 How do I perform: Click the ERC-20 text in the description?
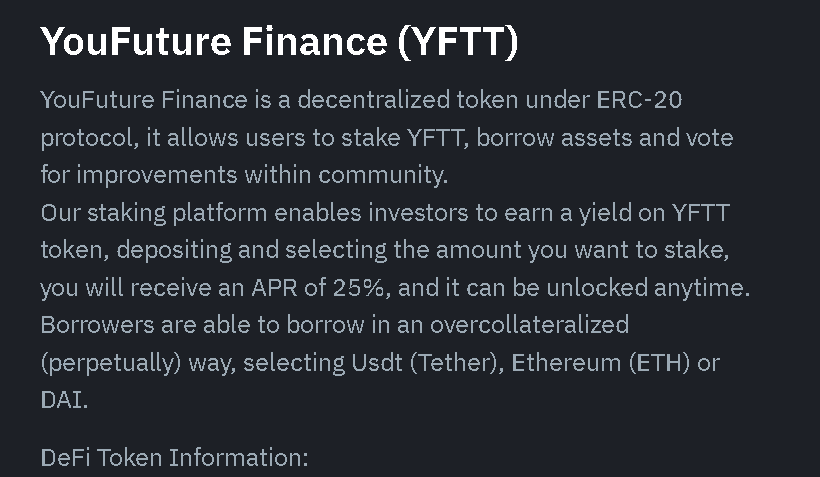pos(639,100)
